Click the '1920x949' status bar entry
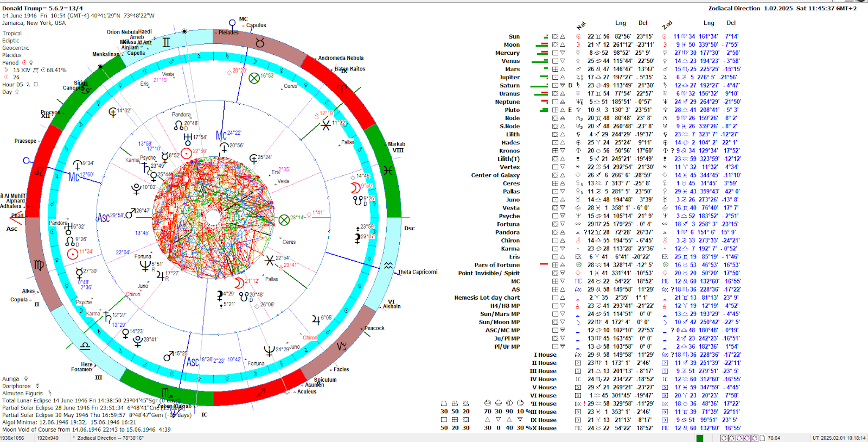This screenshot has width=868, height=442. pyautogui.click(x=48, y=438)
